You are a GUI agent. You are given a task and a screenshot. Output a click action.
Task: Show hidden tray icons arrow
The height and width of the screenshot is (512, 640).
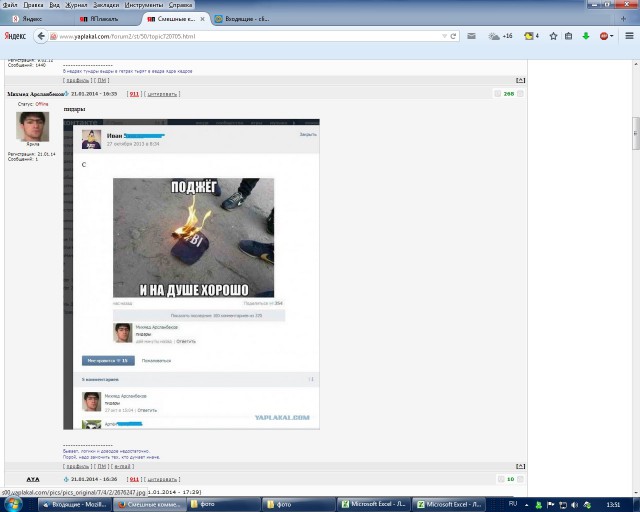pos(527,505)
